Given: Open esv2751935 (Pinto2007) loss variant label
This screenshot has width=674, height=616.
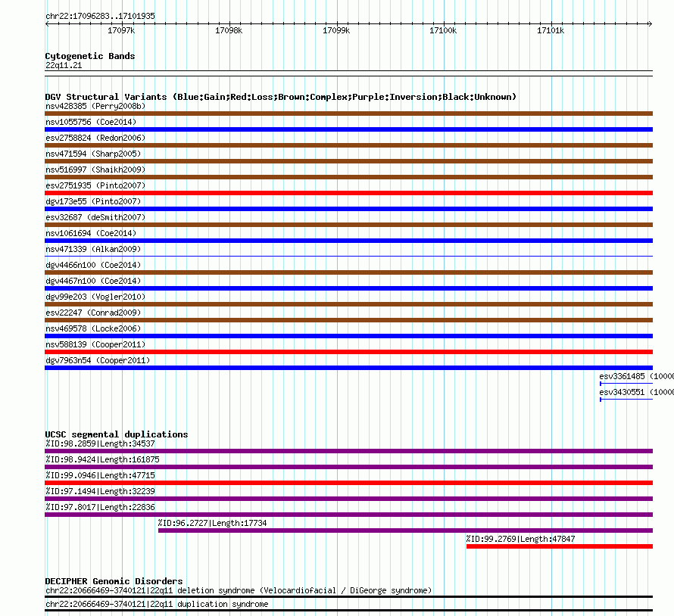Looking at the screenshot, I should pyautogui.click(x=95, y=185).
